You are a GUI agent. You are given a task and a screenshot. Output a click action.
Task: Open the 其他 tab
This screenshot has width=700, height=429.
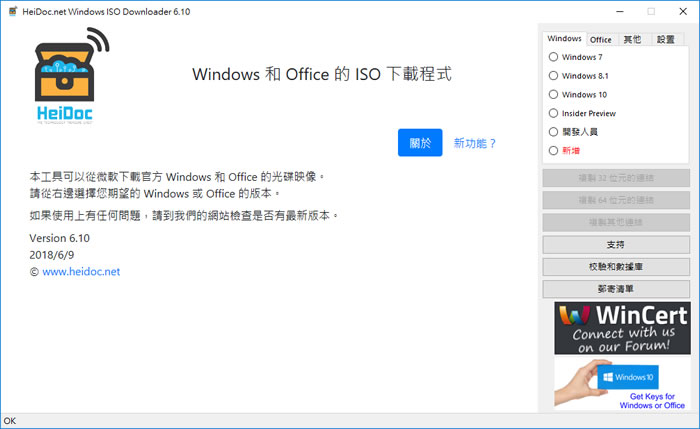point(632,40)
